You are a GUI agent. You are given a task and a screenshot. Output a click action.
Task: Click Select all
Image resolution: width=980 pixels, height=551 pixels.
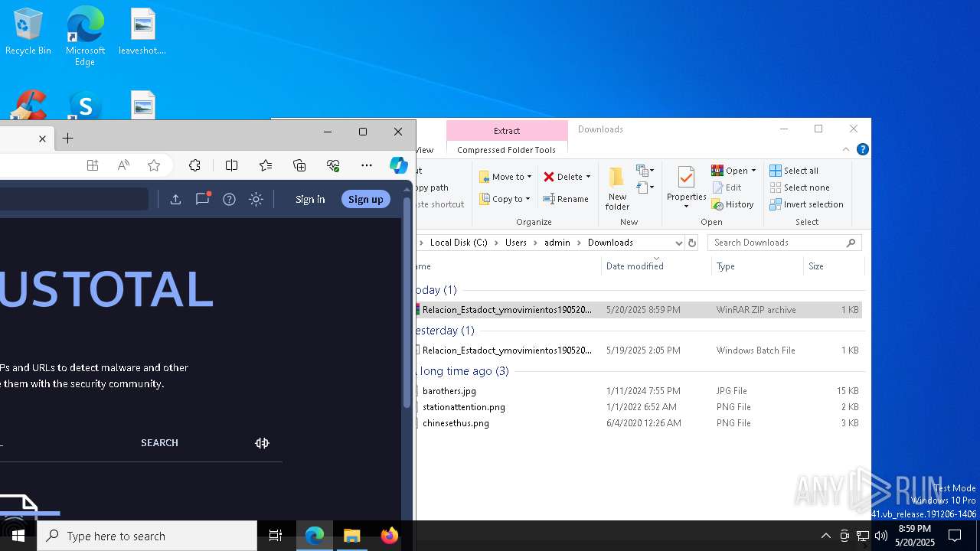[x=794, y=171]
